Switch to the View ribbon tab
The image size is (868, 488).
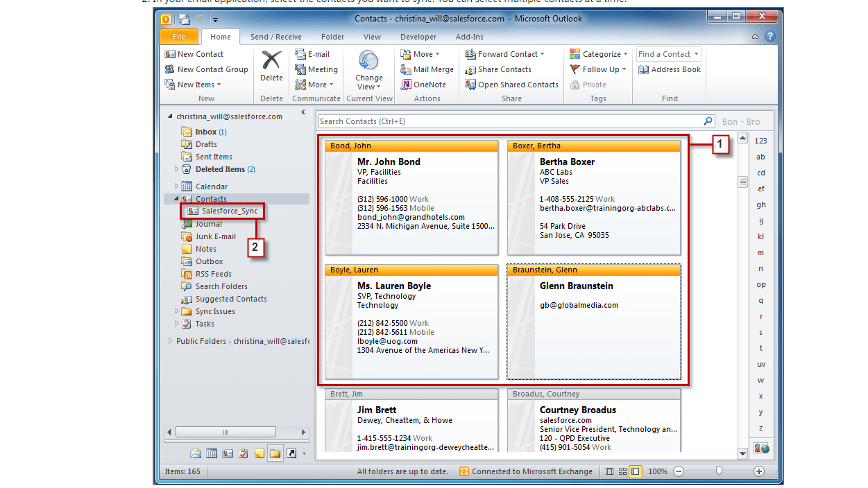pyautogui.click(x=372, y=37)
